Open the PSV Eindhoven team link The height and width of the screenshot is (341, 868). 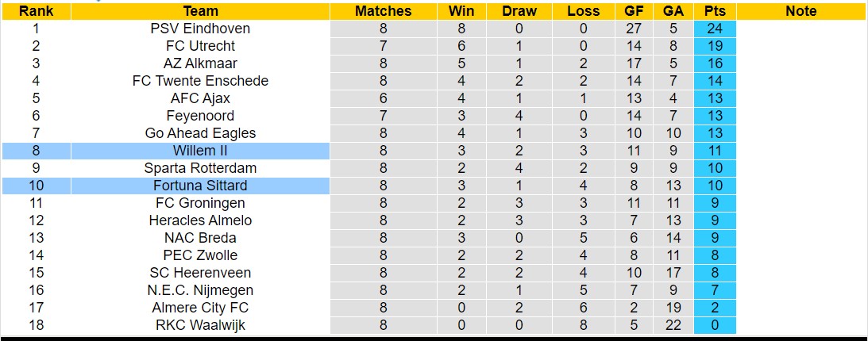click(x=200, y=29)
